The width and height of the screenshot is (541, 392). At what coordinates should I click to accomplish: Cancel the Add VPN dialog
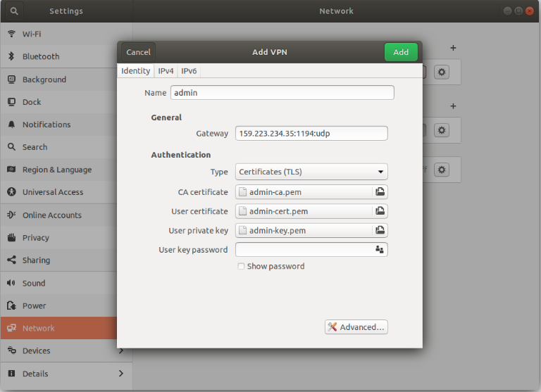tap(138, 52)
